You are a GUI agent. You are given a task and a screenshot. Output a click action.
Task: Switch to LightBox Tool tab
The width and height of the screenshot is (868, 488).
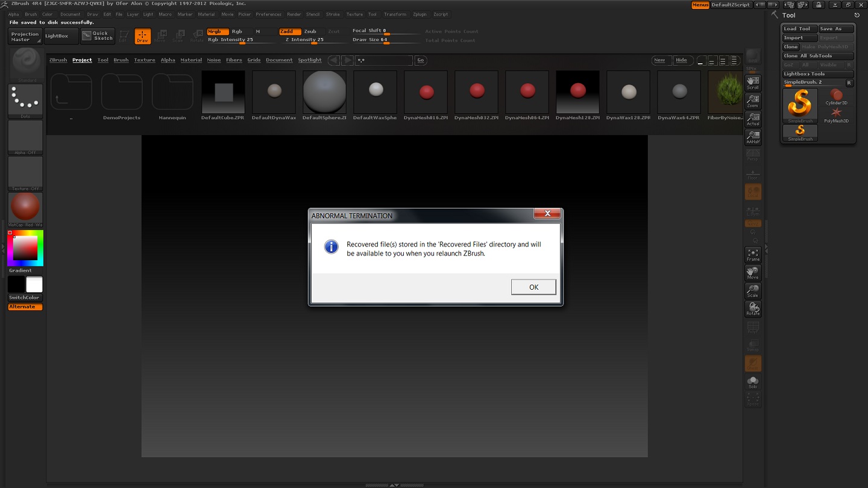[103, 60]
